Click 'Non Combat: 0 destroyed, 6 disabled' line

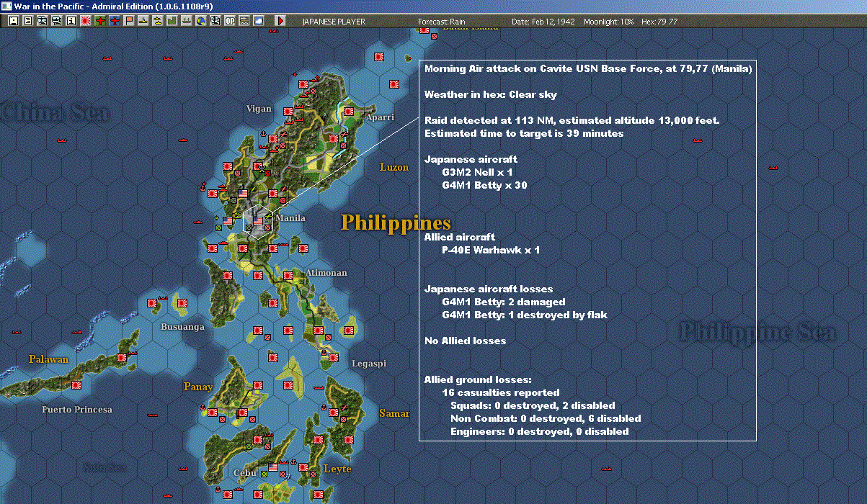[x=546, y=418]
